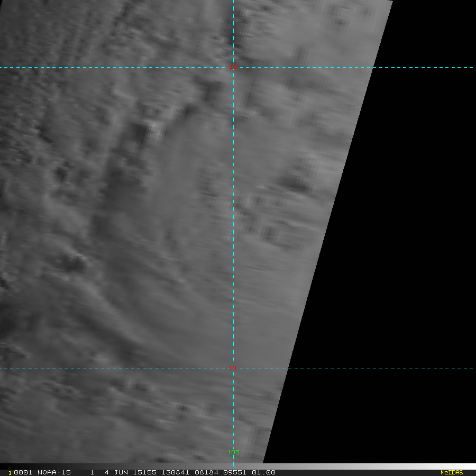Click the 15155 Julian day value

click(x=144, y=472)
